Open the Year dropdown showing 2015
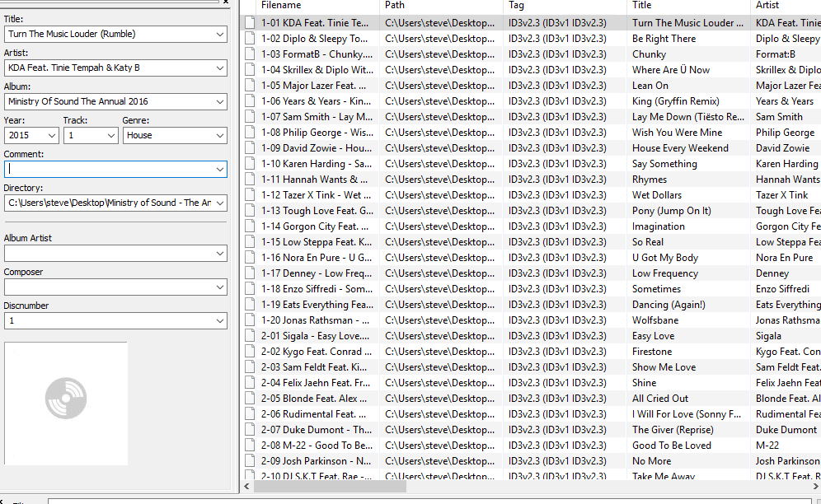This screenshot has width=821, height=504. pyautogui.click(x=52, y=136)
